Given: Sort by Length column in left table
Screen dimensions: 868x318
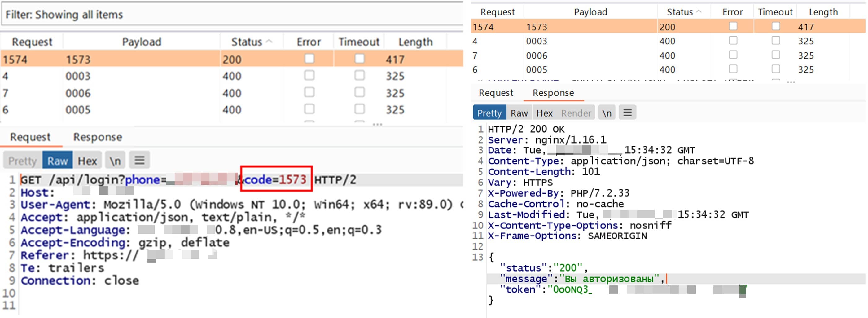Looking at the screenshot, I should pos(415,42).
